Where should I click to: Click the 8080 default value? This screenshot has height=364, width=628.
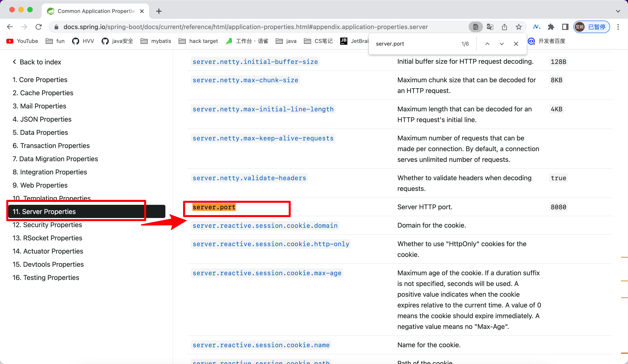pos(558,207)
